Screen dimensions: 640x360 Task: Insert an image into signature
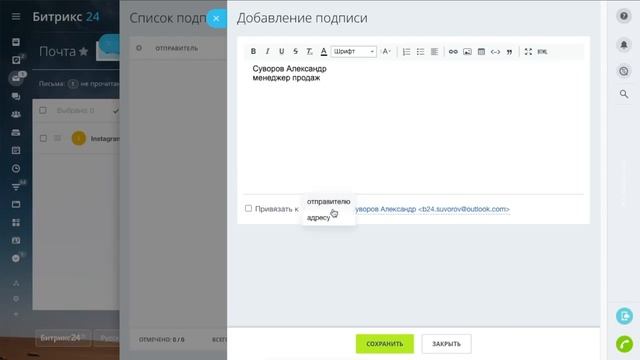tap(467, 51)
